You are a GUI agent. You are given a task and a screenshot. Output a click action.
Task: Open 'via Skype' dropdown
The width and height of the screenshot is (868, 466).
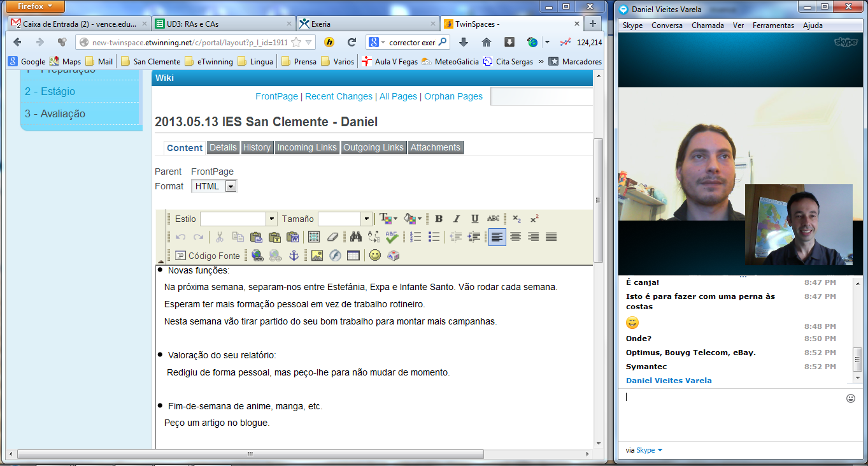tap(644, 450)
